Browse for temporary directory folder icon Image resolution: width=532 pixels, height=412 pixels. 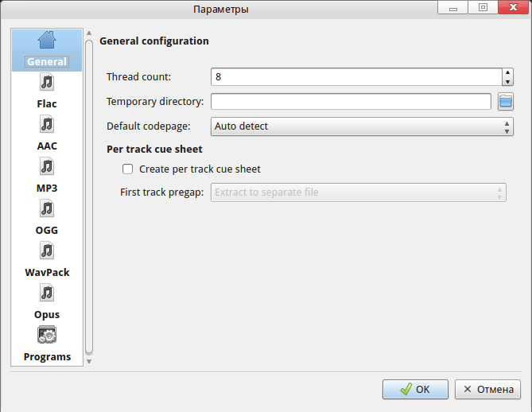[x=506, y=102]
